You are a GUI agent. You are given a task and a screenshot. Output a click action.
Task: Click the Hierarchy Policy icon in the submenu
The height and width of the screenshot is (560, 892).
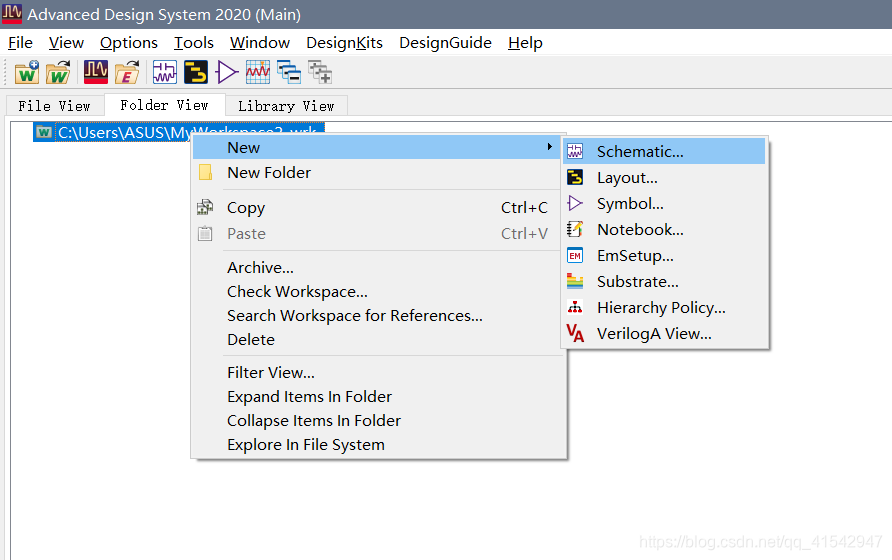(575, 307)
